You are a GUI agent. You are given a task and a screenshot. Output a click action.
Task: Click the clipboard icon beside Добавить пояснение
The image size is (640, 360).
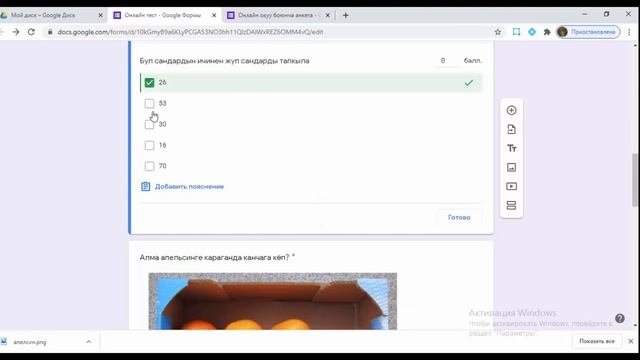pyautogui.click(x=145, y=187)
